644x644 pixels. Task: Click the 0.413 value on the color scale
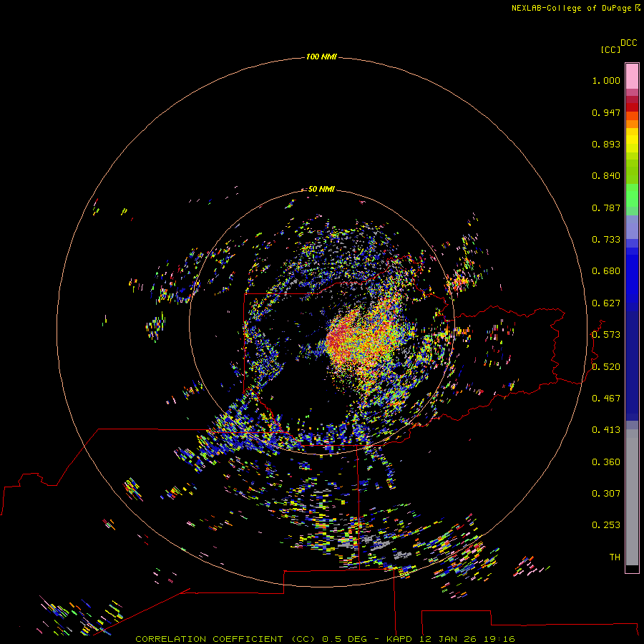(x=606, y=430)
